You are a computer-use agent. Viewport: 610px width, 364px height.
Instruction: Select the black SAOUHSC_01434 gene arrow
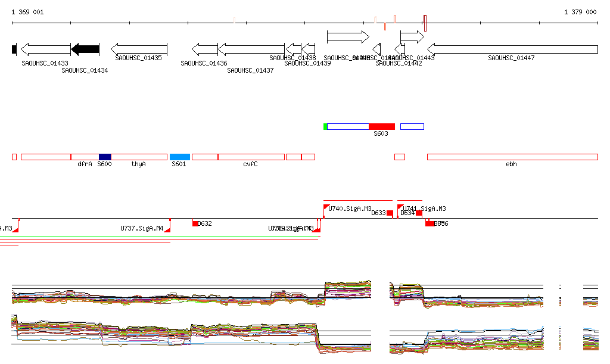pos(85,49)
